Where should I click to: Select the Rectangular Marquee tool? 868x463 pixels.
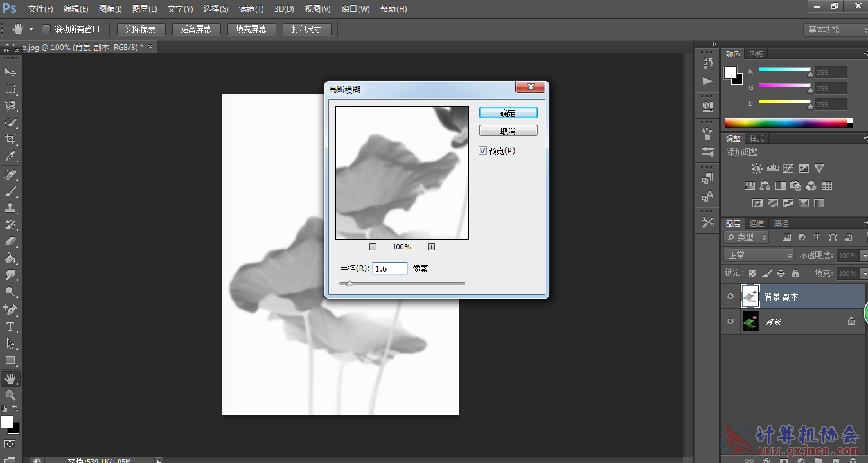pyautogui.click(x=10, y=89)
